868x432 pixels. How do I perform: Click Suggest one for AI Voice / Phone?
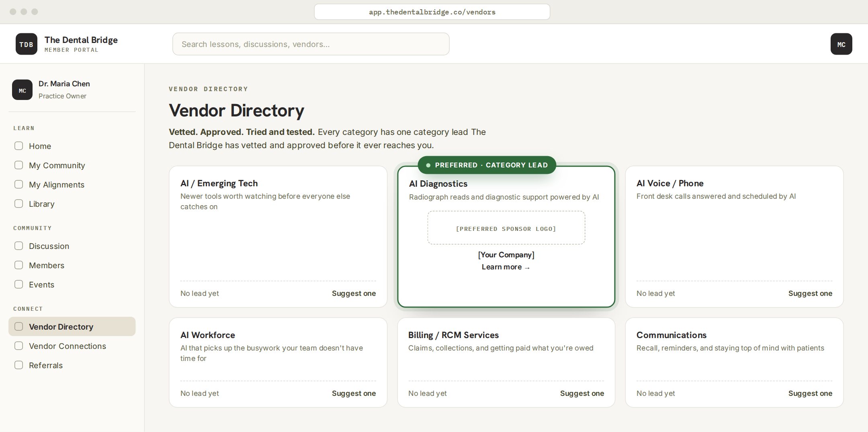click(x=810, y=293)
